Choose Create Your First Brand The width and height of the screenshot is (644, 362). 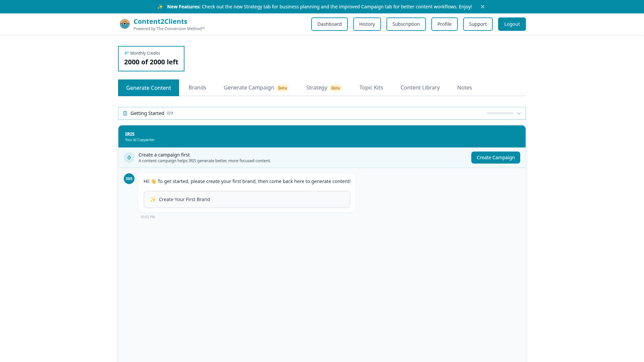(x=247, y=199)
